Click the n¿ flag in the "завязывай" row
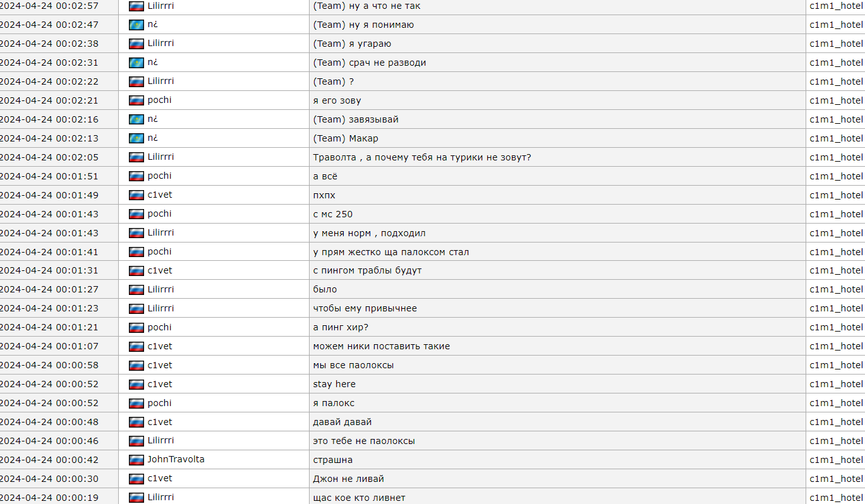Viewport: 865px width, 504px height. [x=136, y=119]
